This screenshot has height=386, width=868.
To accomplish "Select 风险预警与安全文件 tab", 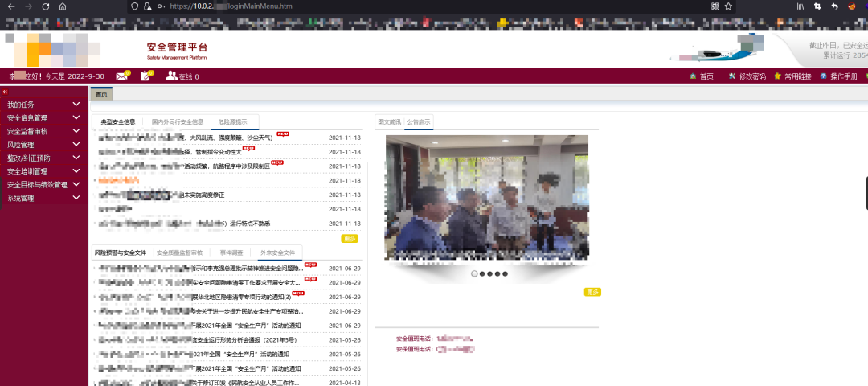I will pos(120,253).
